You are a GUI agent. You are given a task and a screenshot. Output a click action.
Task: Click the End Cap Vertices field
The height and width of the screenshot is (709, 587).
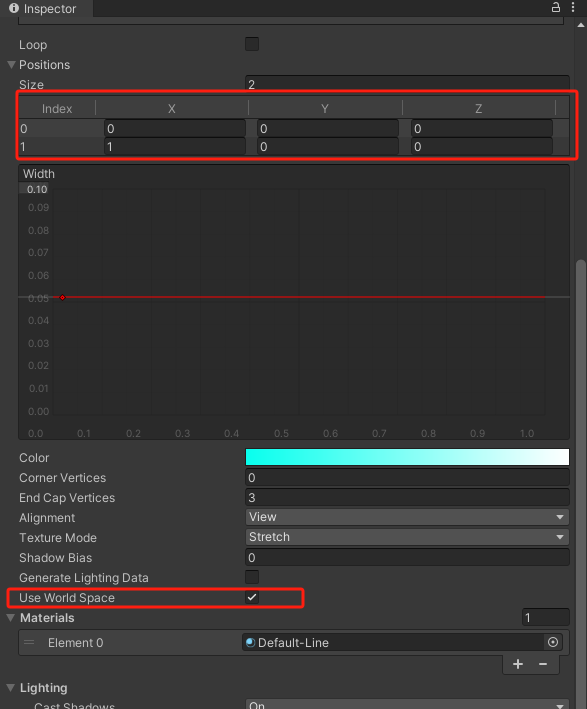pyautogui.click(x=407, y=497)
